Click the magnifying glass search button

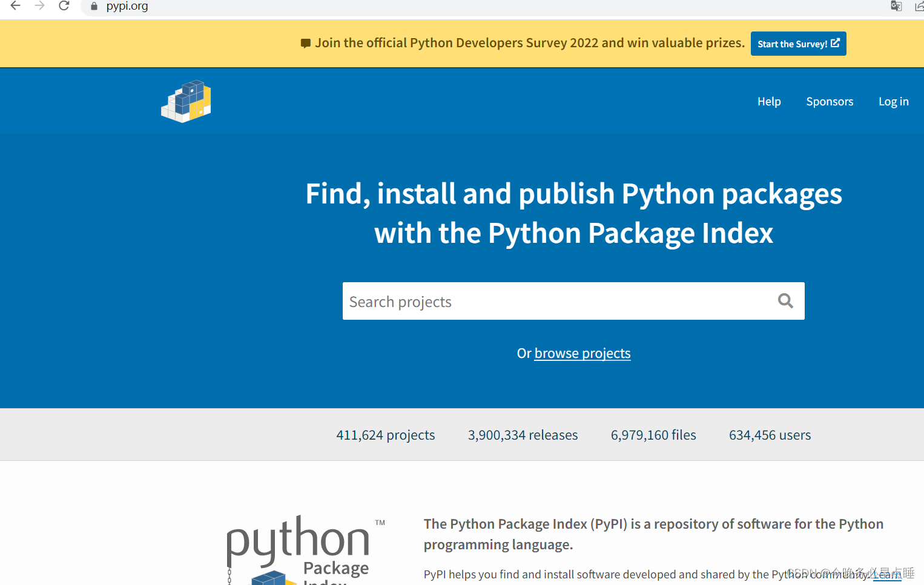pos(785,301)
